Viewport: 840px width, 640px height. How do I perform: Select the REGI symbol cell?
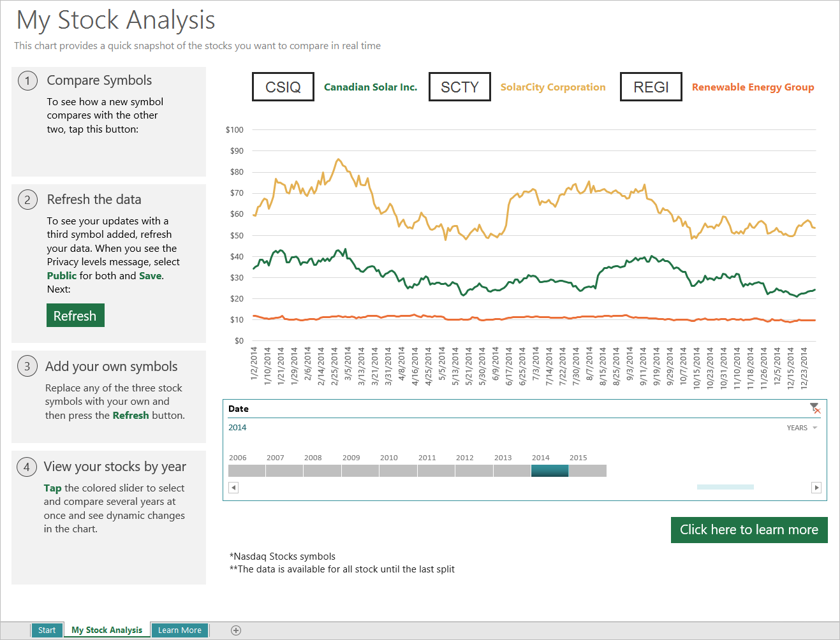(651, 87)
